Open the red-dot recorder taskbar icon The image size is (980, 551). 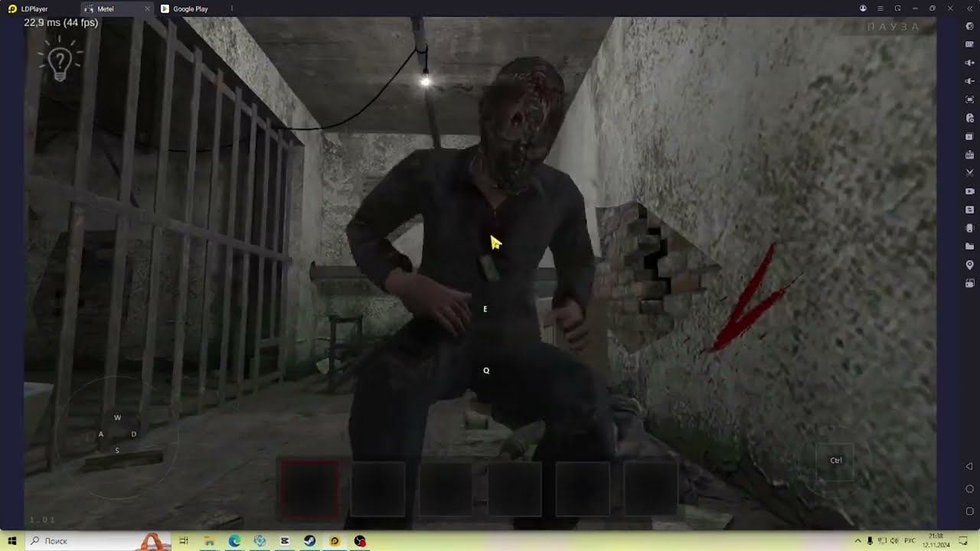(360, 541)
